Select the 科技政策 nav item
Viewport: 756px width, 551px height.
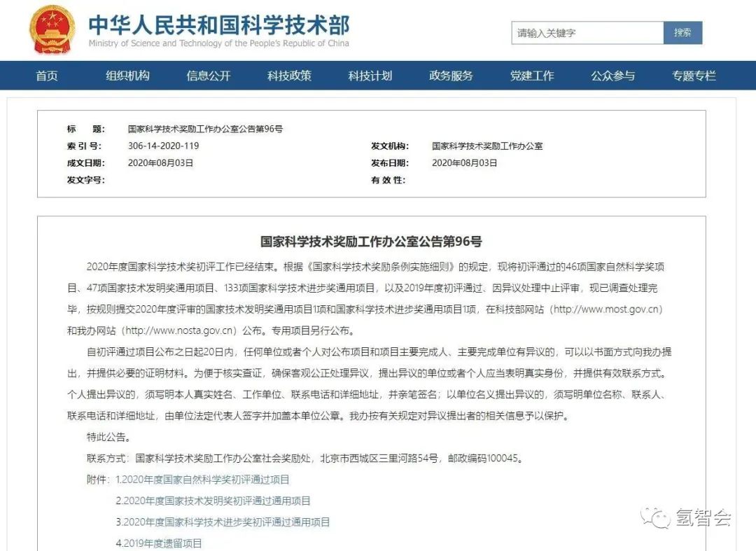[289, 76]
